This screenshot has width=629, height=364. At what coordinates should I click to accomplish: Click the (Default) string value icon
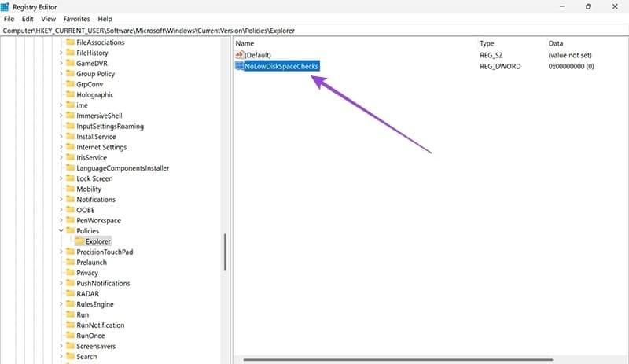(240, 55)
